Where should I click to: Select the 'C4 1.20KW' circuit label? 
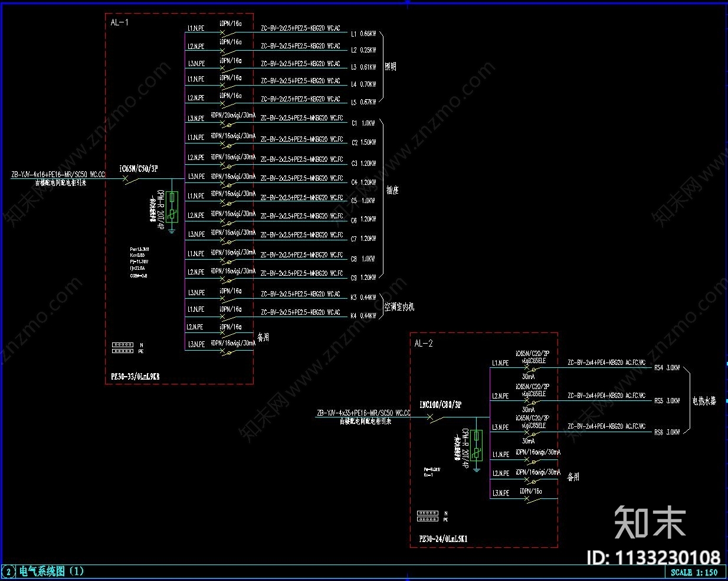tap(363, 182)
